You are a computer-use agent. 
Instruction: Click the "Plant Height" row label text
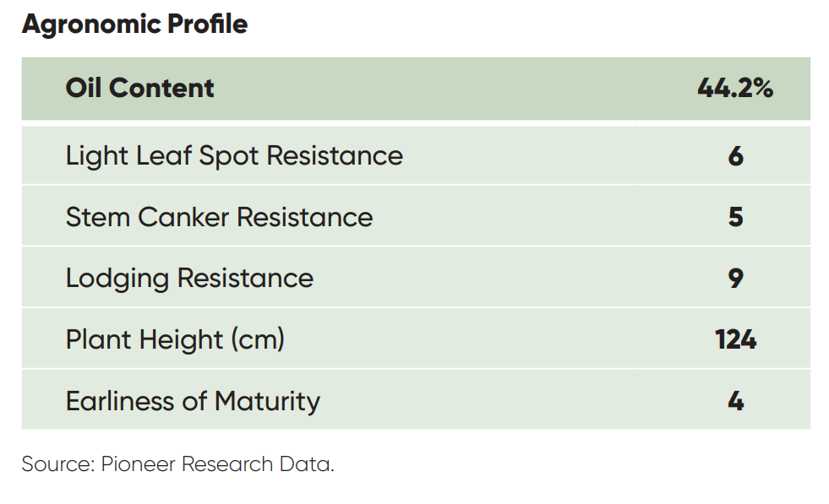(x=142, y=339)
